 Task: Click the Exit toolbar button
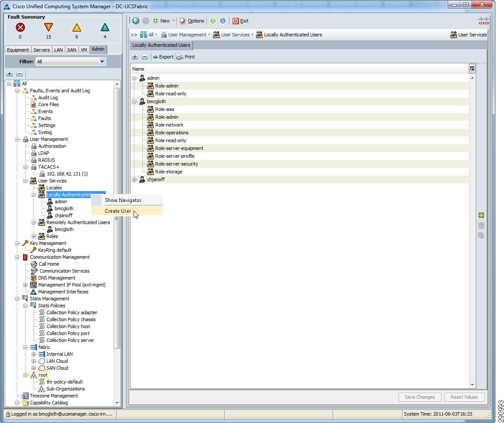tap(240, 21)
